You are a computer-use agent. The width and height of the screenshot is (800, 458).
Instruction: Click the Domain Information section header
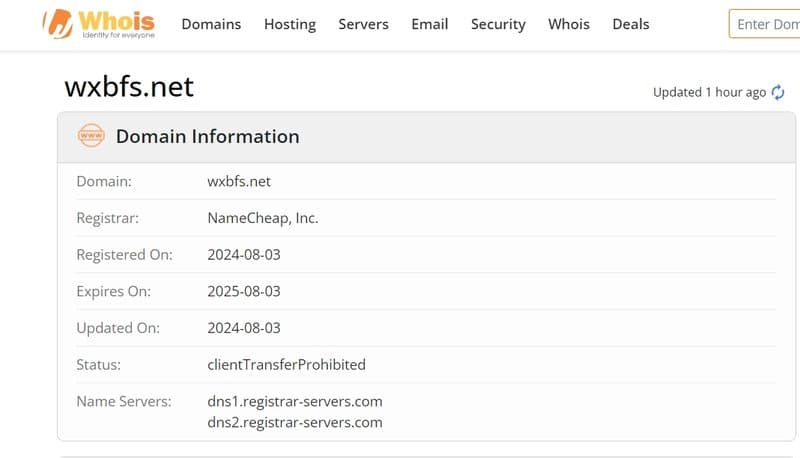pyautogui.click(x=207, y=136)
